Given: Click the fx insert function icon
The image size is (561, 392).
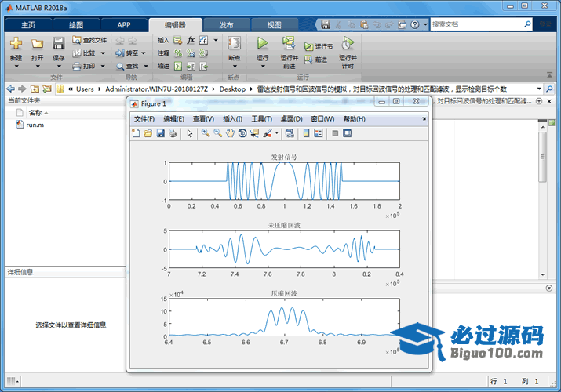Looking at the screenshot, I should 191,40.
